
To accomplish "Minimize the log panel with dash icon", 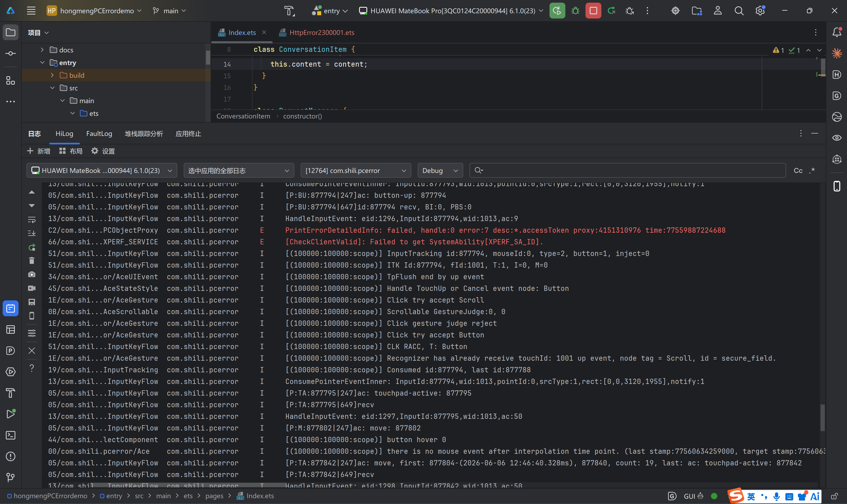I will [x=815, y=134].
